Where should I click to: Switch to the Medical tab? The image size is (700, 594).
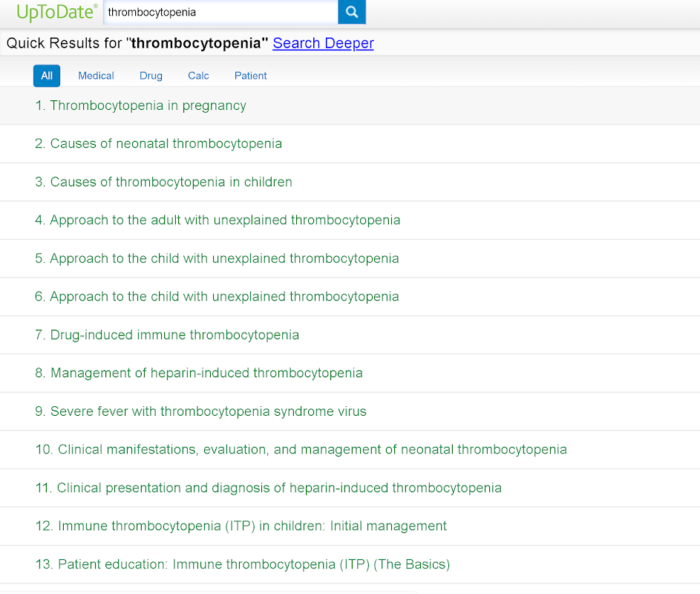pos(96,76)
